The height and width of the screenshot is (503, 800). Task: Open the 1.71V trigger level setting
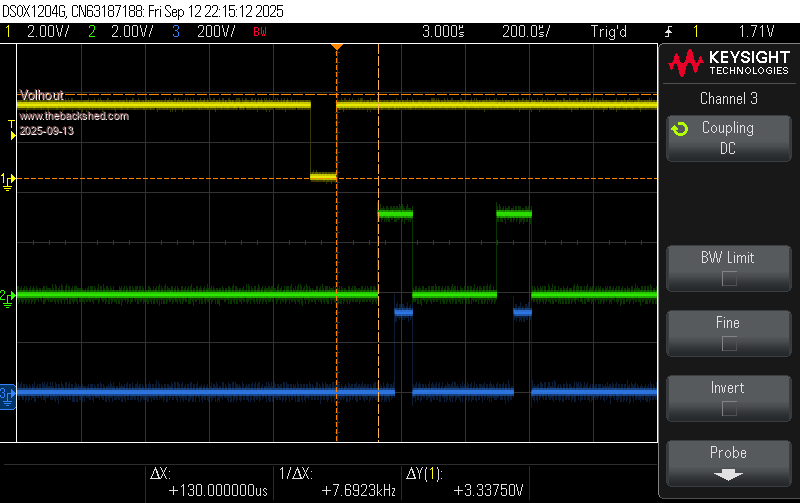[756, 32]
